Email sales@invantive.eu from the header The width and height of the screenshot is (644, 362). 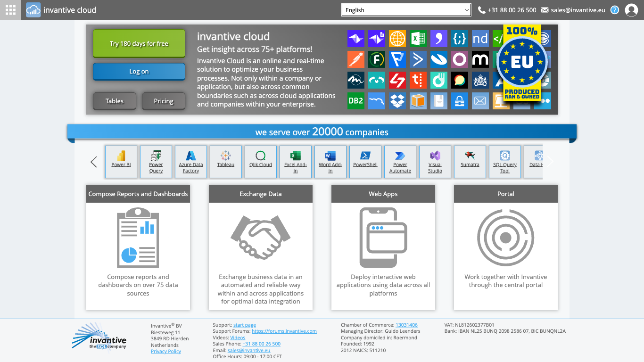pyautogui.click(x=573, y=10)
